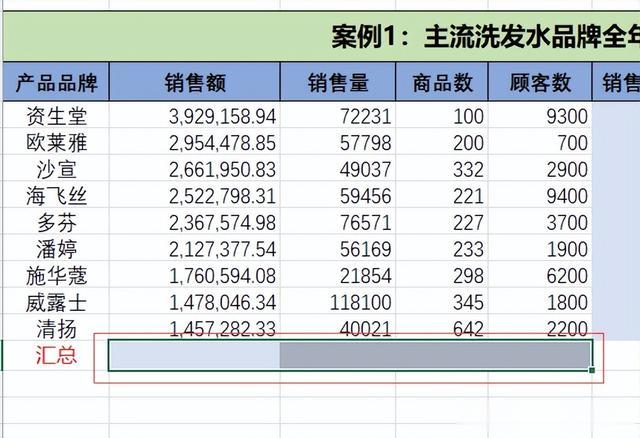
Task: Select customer count cell 700
Action: [x=540, y=143]
